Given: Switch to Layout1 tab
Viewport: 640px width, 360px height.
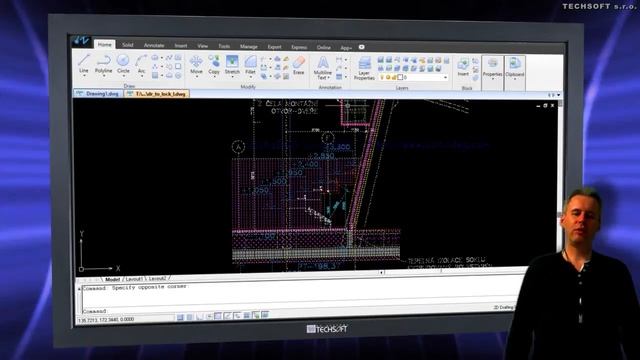Looking at the screenshot, I should coord(134,279).
